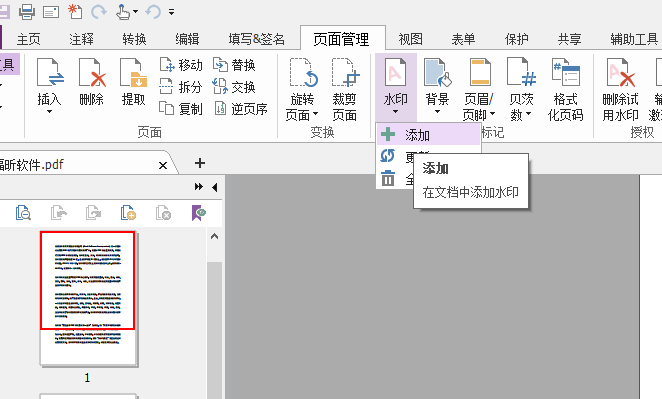Open the 填写&签名 ribbon tab
Image resolution: width=662 pixels, height=399 pixels.
pos(257,39)
